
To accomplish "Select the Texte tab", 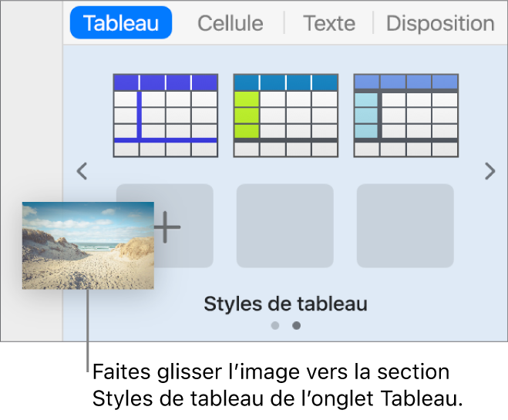I will (x=329, y=23).
